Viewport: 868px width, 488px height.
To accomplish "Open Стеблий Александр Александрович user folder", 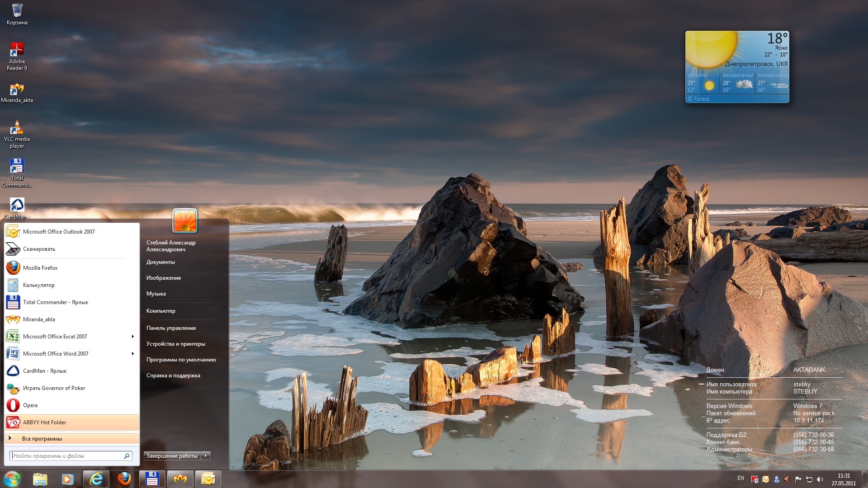I will (x=171, y=246).
